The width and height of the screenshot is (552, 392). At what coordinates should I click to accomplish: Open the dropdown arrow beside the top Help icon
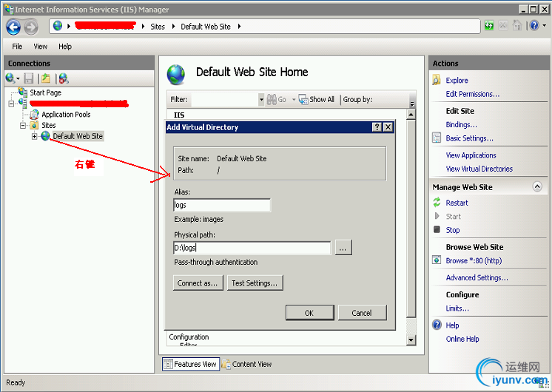click(x=545, y=25)
